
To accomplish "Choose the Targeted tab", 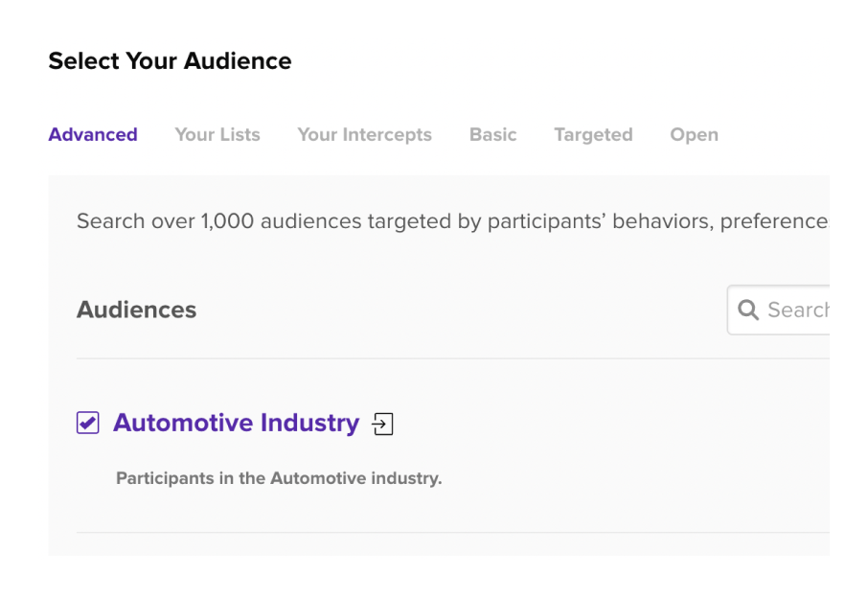I will coord(593,135).
